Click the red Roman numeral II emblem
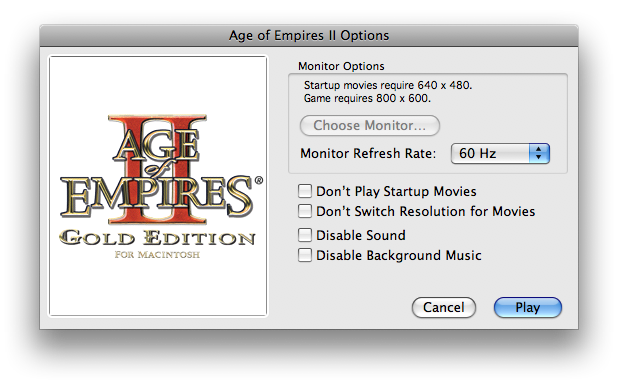 pyautogui.click(x=158, y=169)
